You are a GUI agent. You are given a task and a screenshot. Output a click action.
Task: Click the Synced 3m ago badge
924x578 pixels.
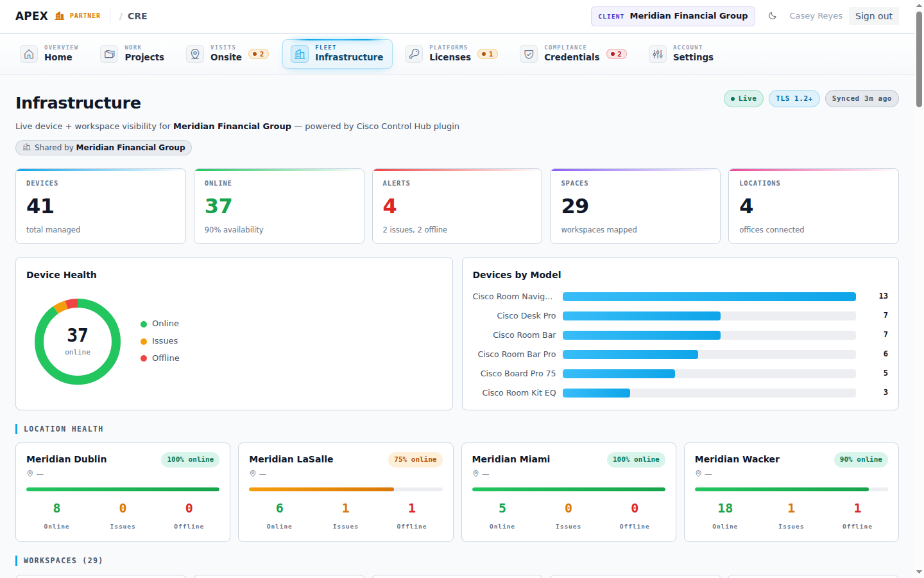click(862, 98)
